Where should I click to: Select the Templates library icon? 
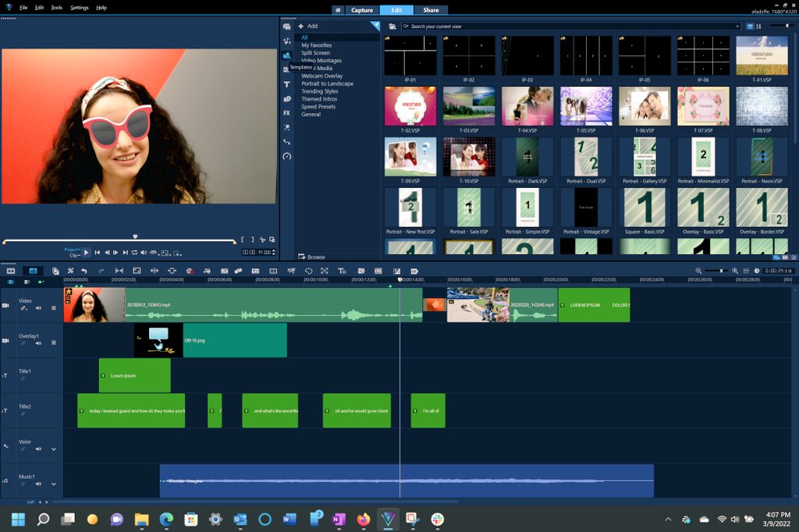click(x=287, y=55)
